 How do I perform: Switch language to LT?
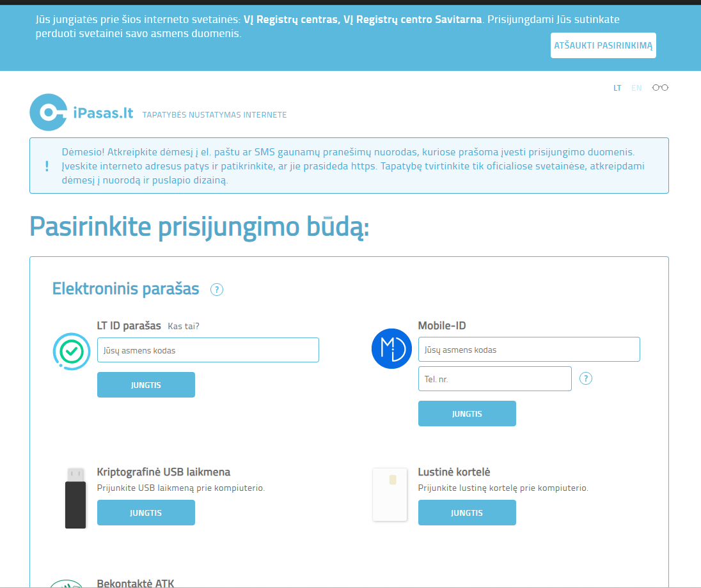click(617, 88)
